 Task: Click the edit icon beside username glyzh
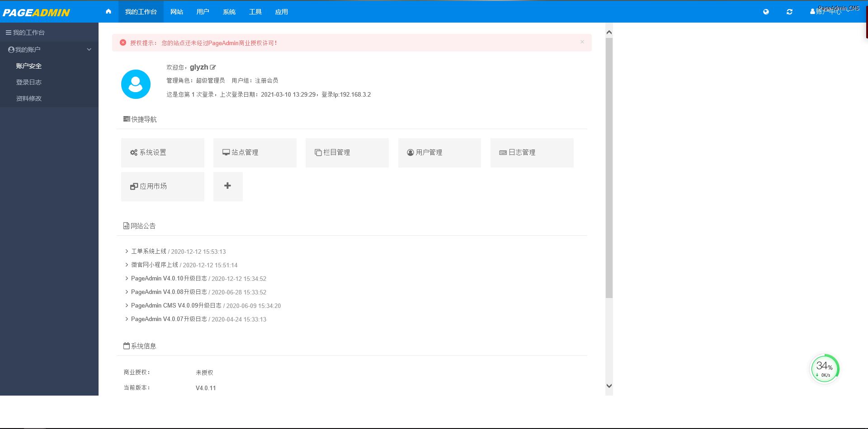[213, 67]
